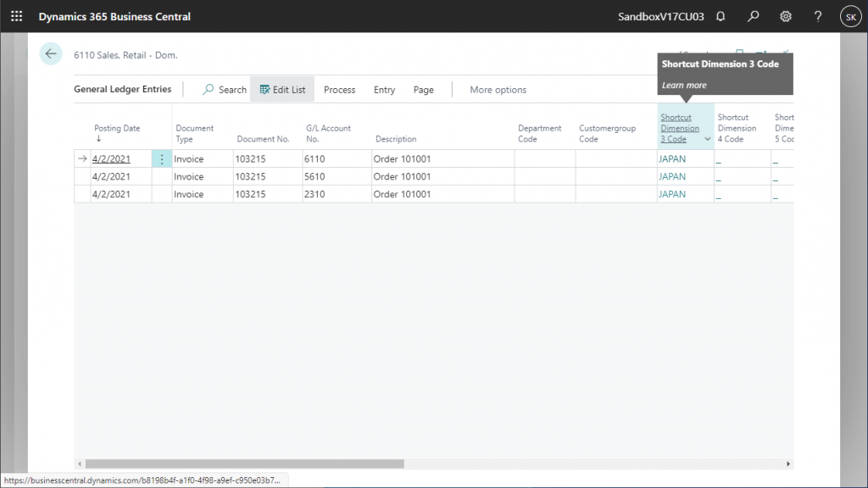Image resolution: width=868 pixels, height=488 pixels.
Task: Select the G/L account cell 2310
Action: click(x=337, y=194)
